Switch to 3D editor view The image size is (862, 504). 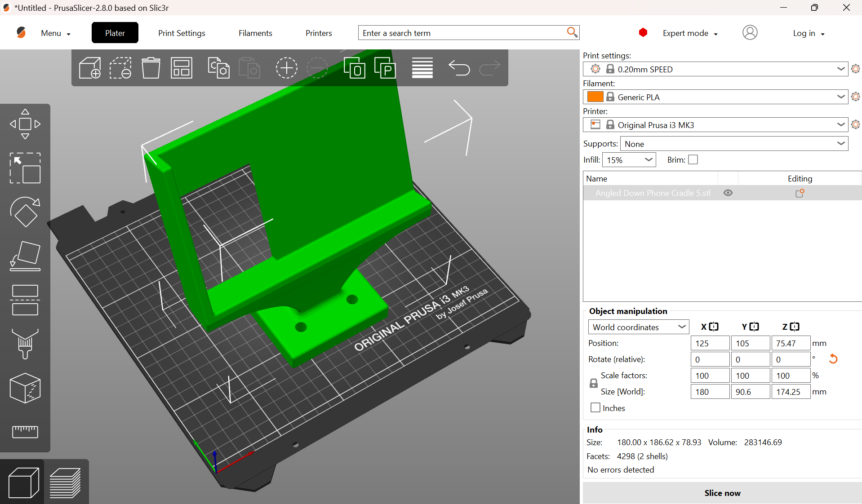click(23, 482)
